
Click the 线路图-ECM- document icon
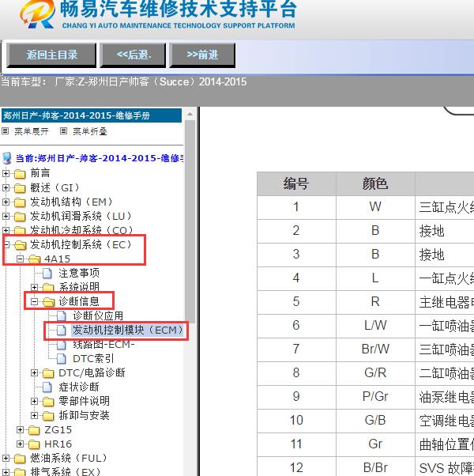click(x=62, y=345)
